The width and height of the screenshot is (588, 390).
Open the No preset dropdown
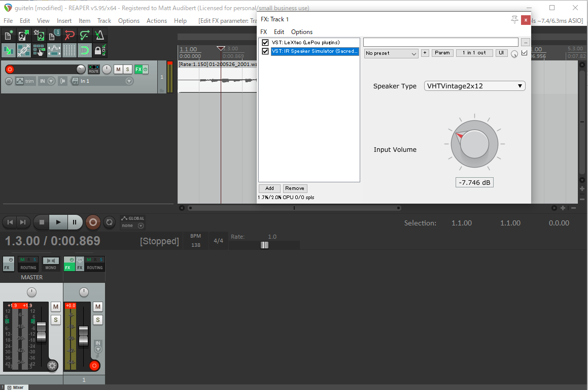391,53
